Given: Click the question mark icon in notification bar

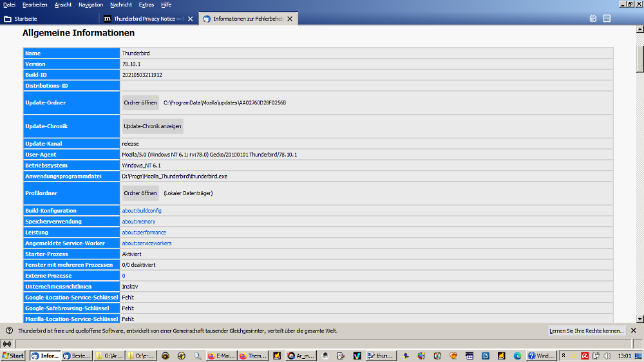Looking at the screenshot, I should pos(9,330).
